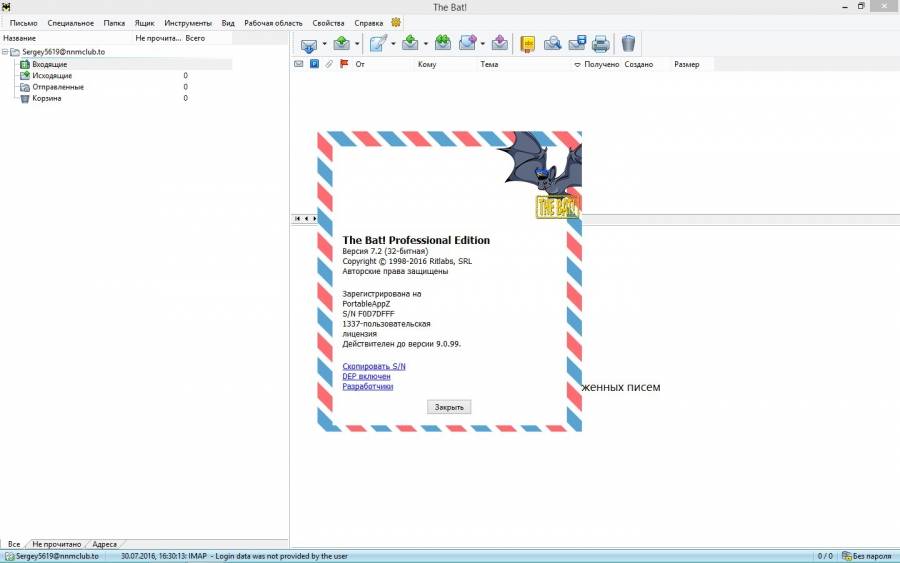The width and height of the screenshot is (900, 563).
Task: Click the Get new mail toolbar icon
Action: tap(308, 44)
